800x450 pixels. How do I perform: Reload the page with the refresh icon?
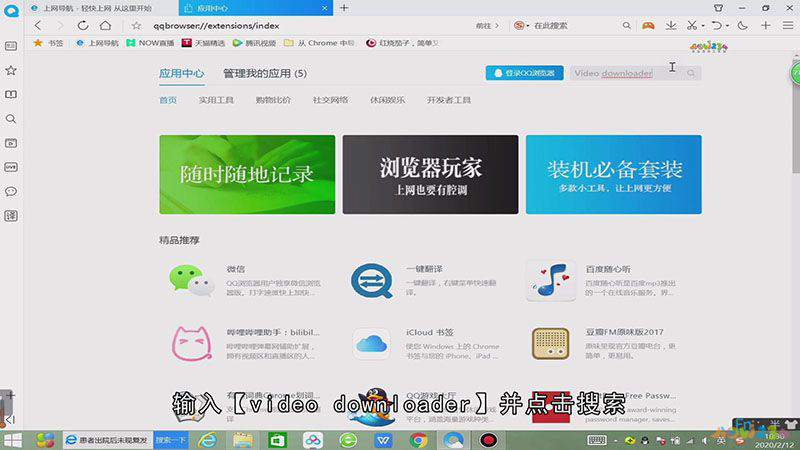83,26
